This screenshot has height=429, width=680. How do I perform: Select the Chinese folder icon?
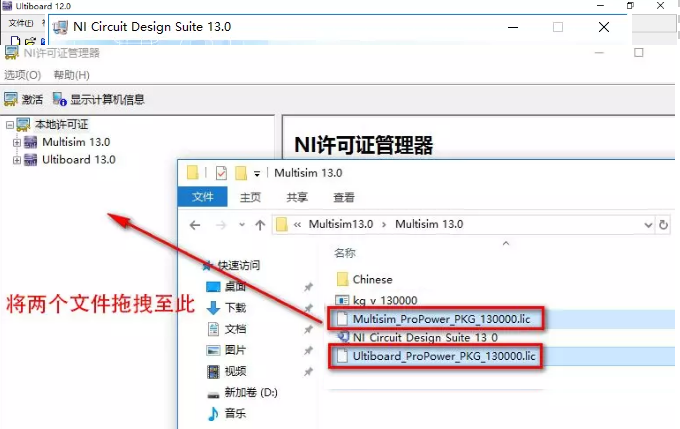coord(341,279)
